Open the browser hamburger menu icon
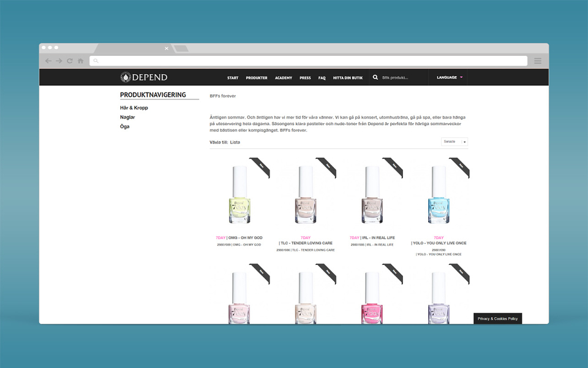The image size is (588, 368). pyautogui.click(x=537, y=61)
